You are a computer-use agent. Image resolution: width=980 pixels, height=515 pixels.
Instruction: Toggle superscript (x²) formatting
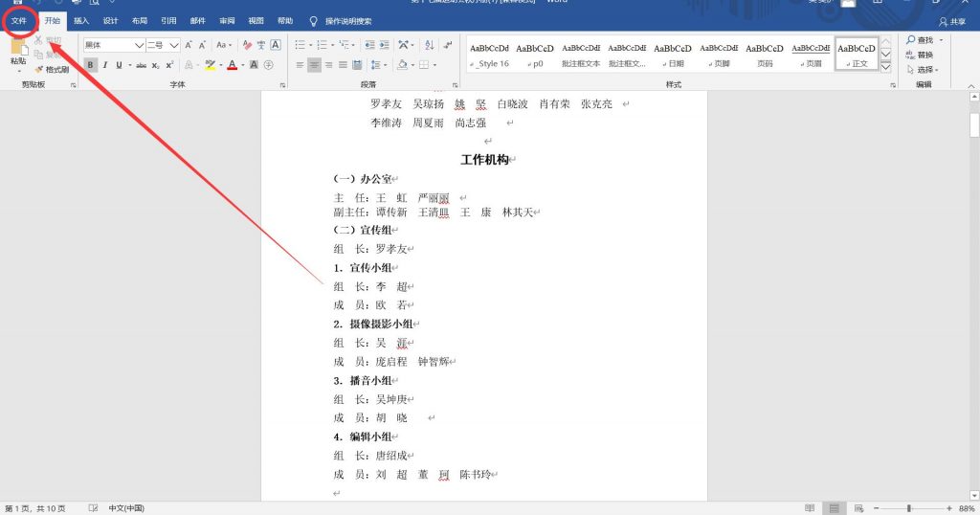pyautogui.click(x=169, y=64)
